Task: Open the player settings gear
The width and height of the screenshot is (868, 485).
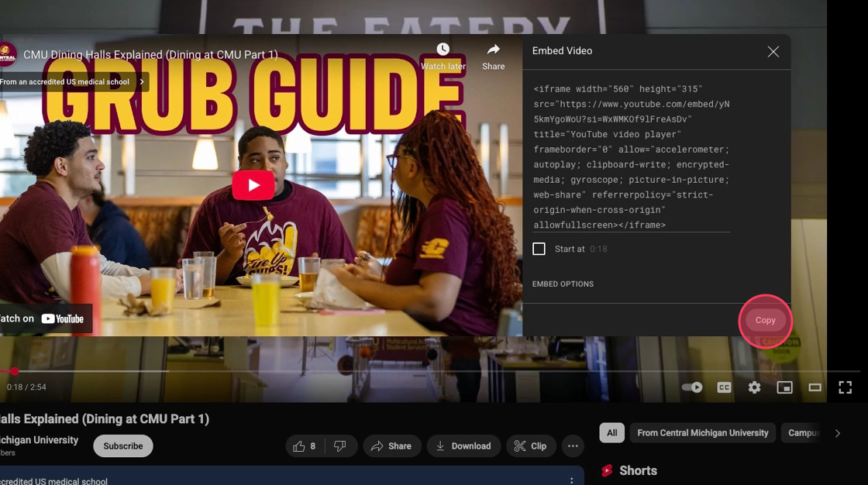Action: pyautogui.click(x=755, y=387)
